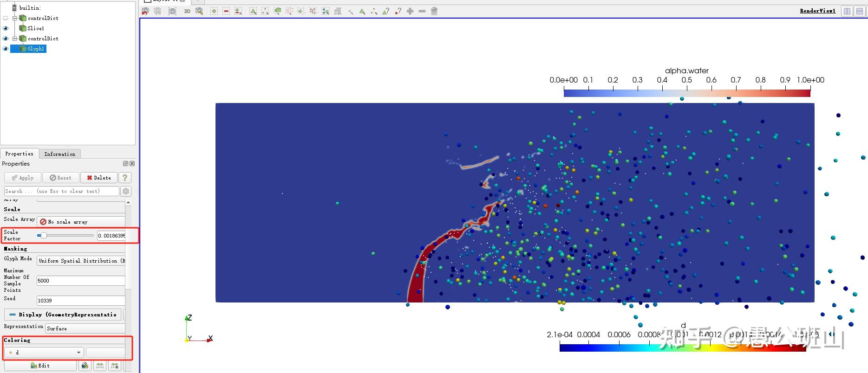Activate the select points through frustum tool
868x373 pixels.
pyautogui.click(x=289, y=11)
